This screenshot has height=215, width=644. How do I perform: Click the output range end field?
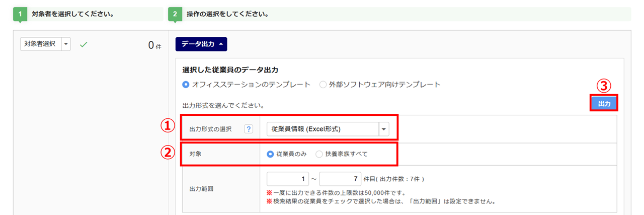340,179
